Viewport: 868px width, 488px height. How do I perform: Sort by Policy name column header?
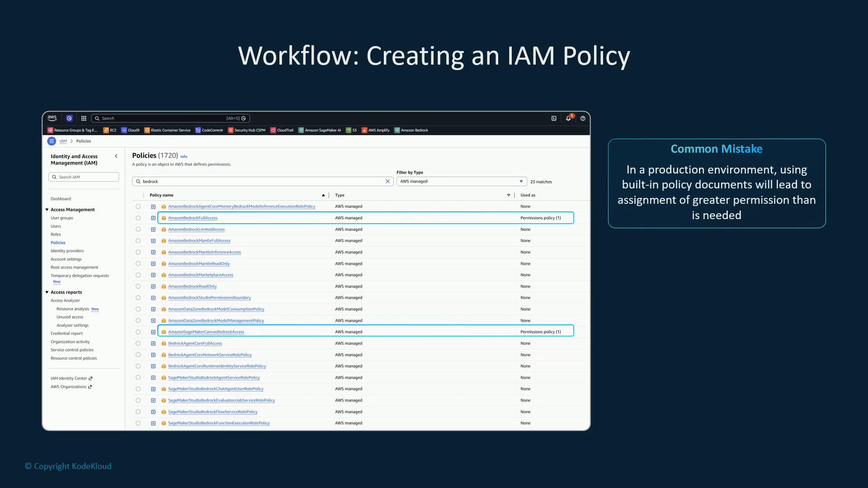(x=161, y=195)
